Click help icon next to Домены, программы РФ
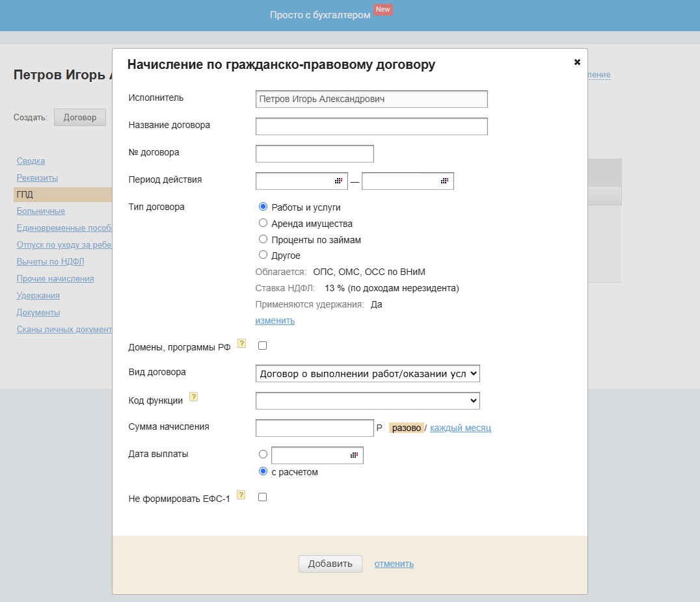Screen dimensions: 700x602 pos(241,343)
